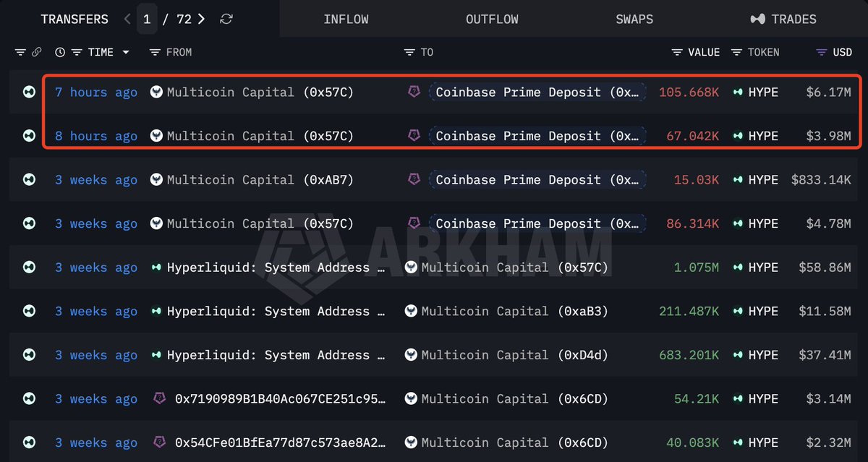Click the page number input field
Screen dimensions: 868x462
click(147, 20)
